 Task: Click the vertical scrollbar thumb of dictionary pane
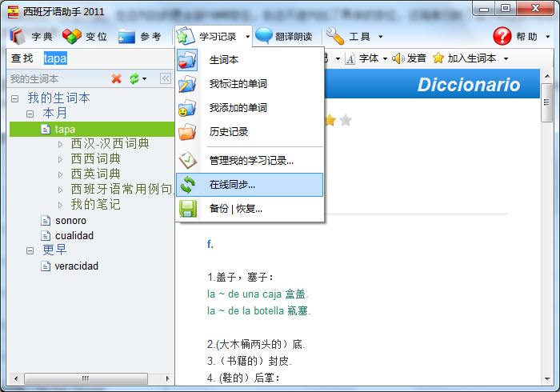coord(546,102)
